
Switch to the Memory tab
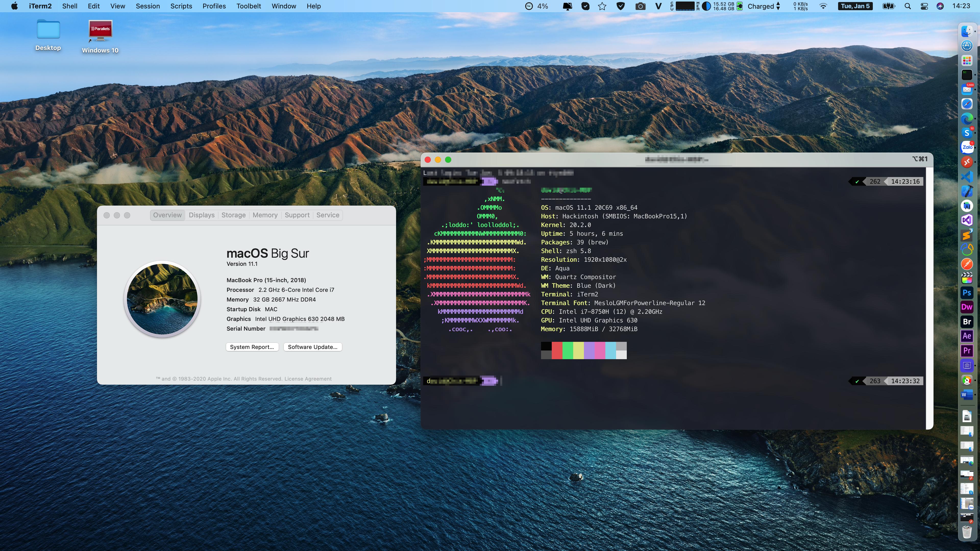265,215
